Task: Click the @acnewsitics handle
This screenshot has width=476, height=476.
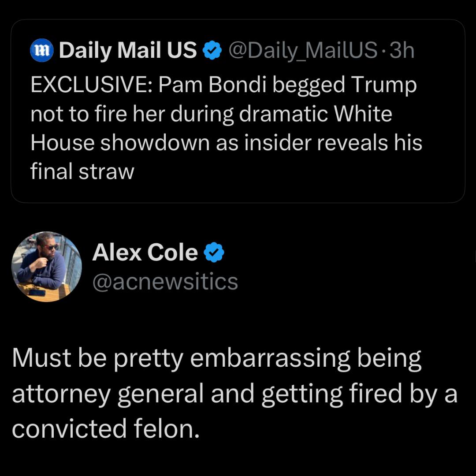Action: tap(165, 282)
